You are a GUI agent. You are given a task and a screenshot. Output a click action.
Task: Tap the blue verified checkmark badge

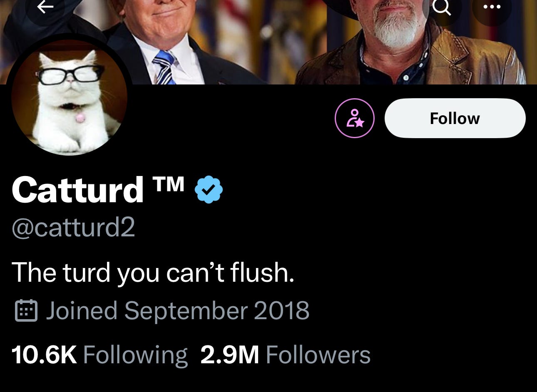(209, 189)
